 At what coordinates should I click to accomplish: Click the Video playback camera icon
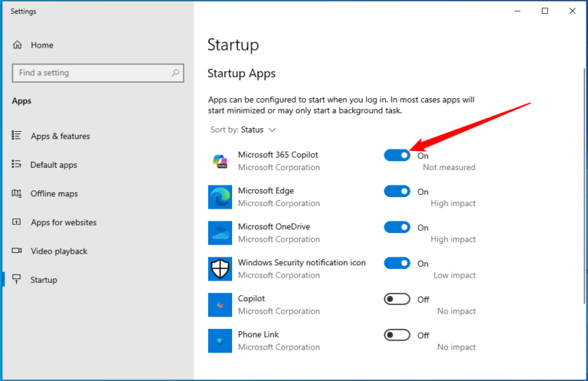[17, 251]
